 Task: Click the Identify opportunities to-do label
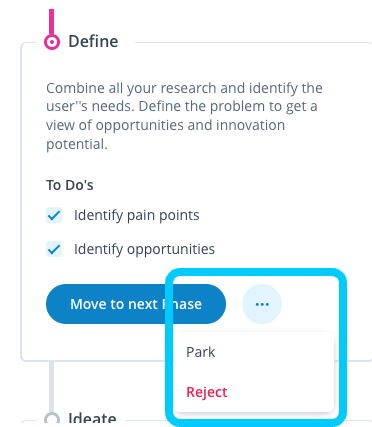point(144,249)
